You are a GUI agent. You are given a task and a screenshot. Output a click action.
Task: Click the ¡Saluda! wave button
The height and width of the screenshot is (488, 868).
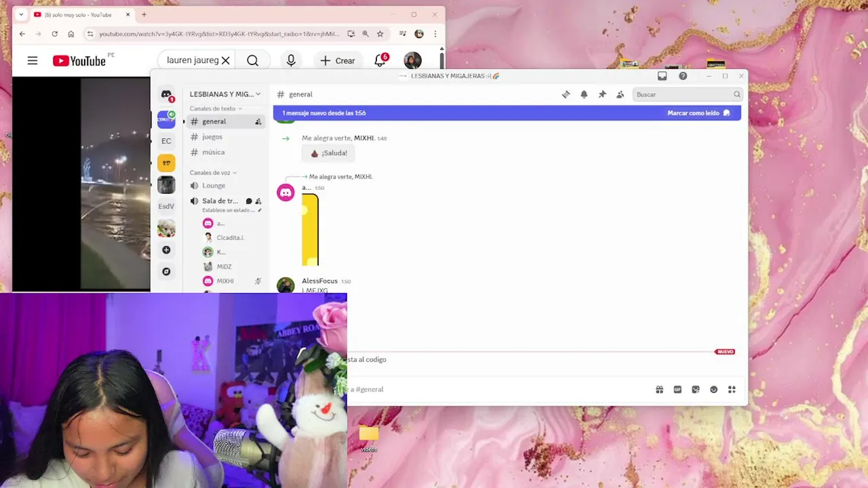point(328,153)
